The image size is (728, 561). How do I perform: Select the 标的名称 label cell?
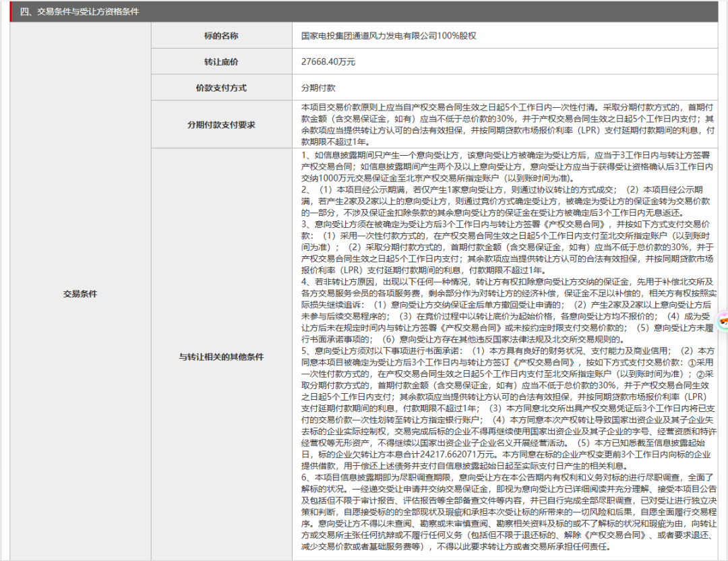(x=222, y=36)
